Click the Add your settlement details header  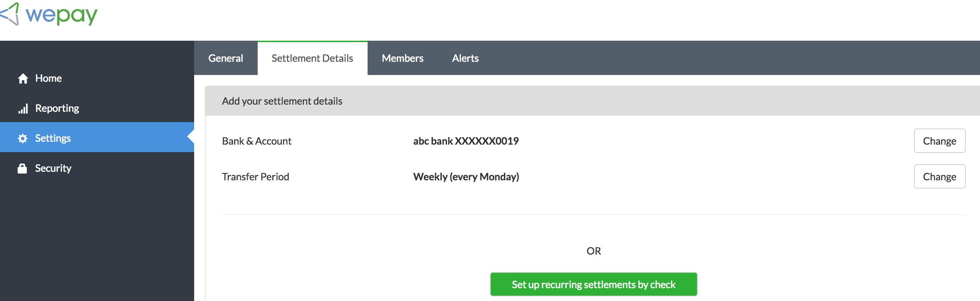pyautogui.click(x=282, y=101)
